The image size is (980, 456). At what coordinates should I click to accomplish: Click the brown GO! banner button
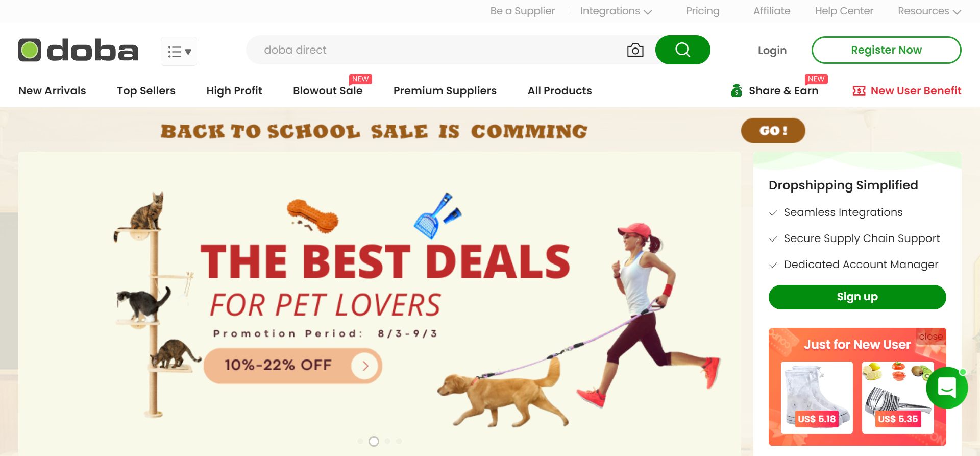click(x=773, y=131)
